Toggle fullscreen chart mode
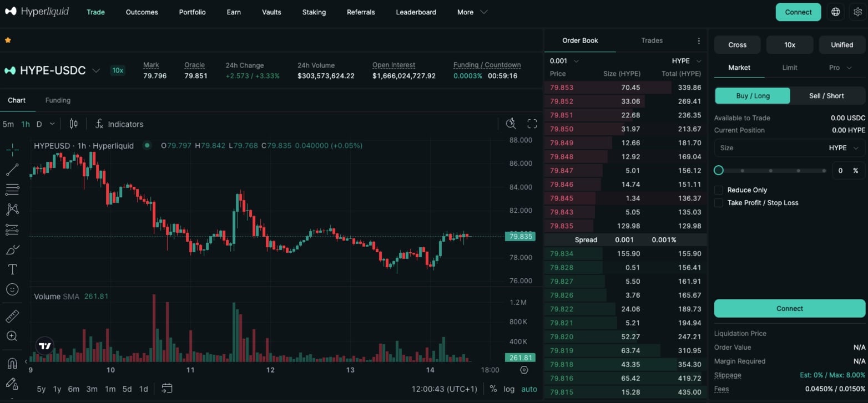The image size is (868, 403). click(x=532, y=124)
